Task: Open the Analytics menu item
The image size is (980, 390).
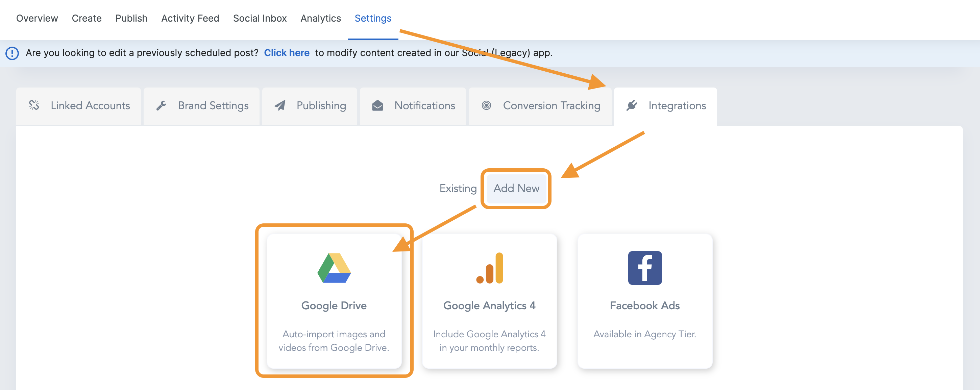Action: (x=320, y=18)
